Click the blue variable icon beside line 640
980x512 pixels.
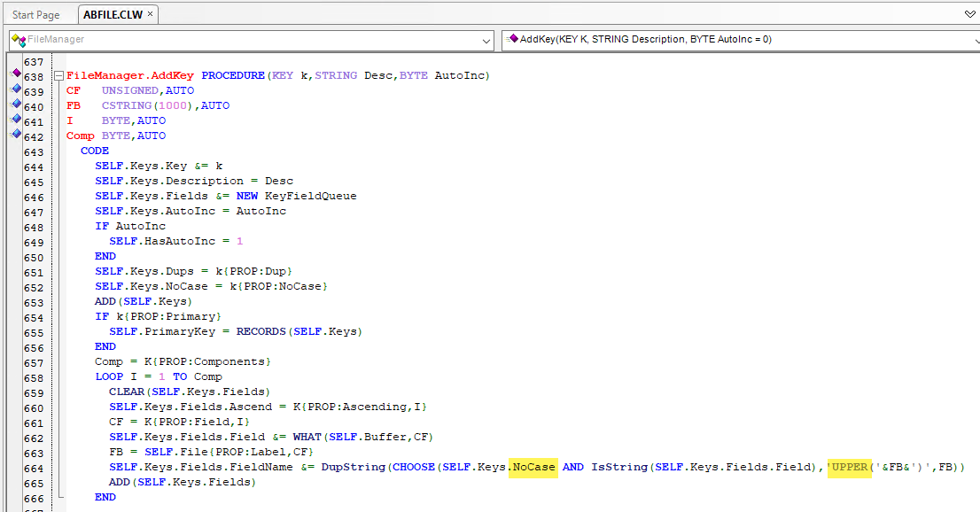pyautogui.click(x=15, y=105)
